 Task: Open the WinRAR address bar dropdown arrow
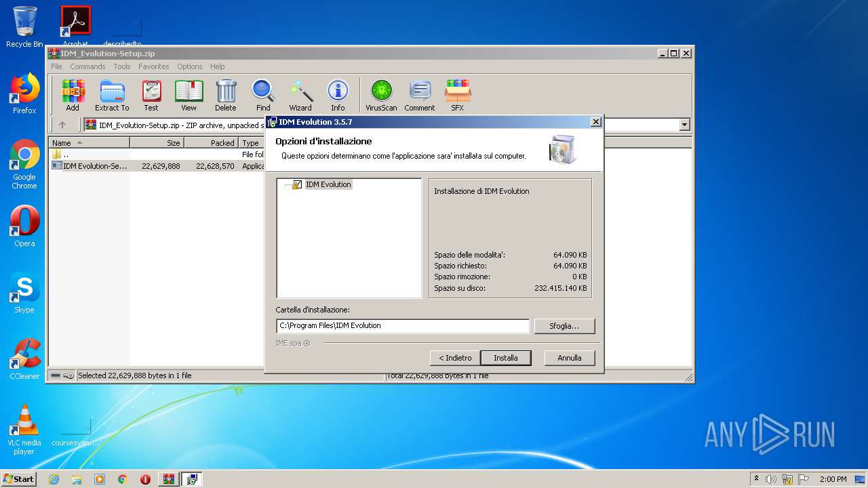click(x=684, y=125)
